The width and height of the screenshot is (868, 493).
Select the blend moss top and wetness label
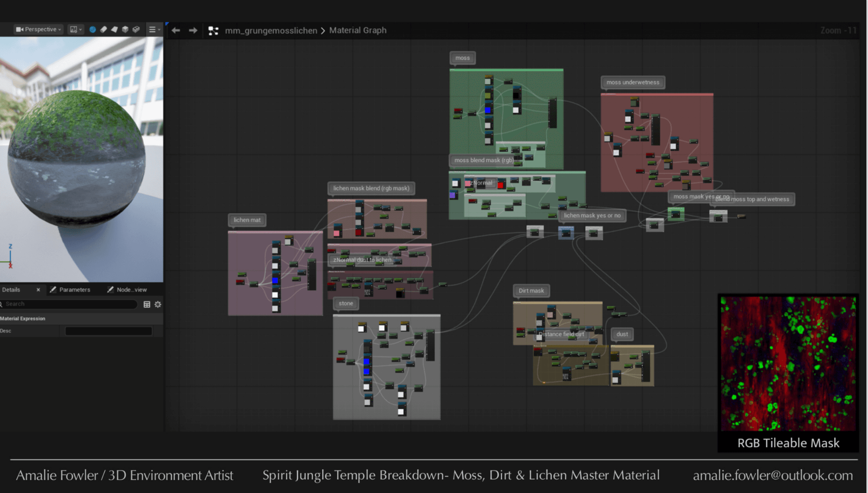click(753, 199)
